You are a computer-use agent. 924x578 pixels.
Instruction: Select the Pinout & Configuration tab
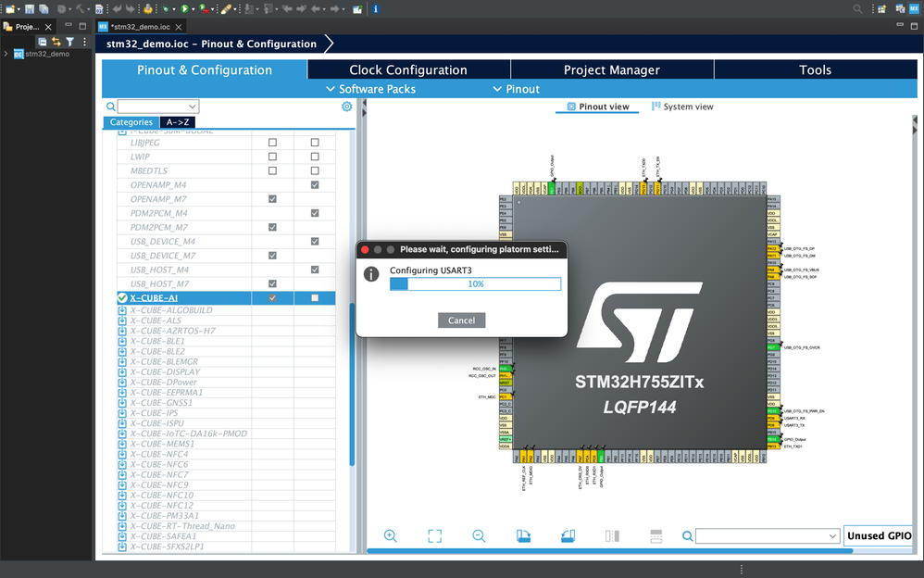point(205,69)
